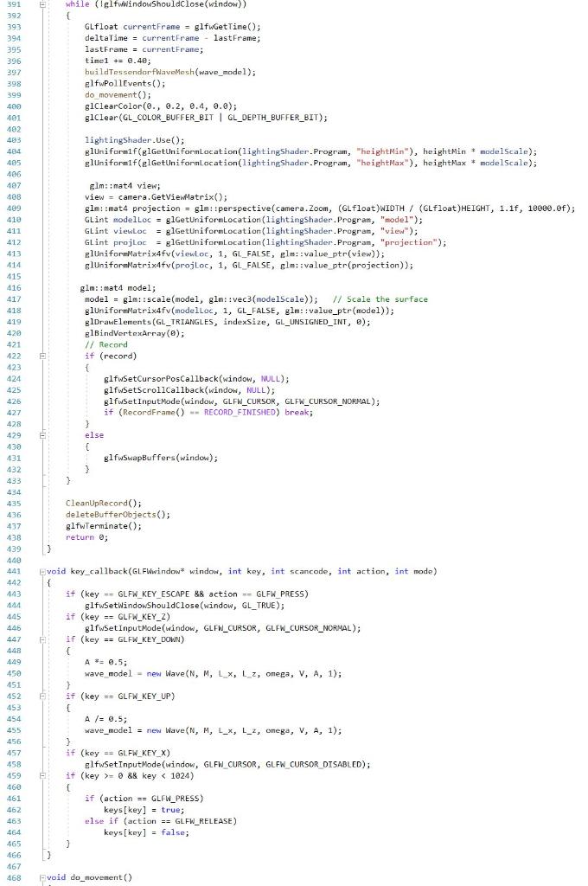This screenshot has width=588, height=886.
Task: Click line number 440
Action: click(x=13, y=560)
